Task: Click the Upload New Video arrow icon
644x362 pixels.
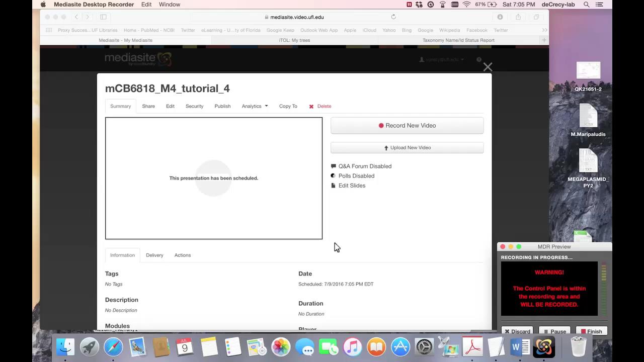Action: [x=386, y=147]
